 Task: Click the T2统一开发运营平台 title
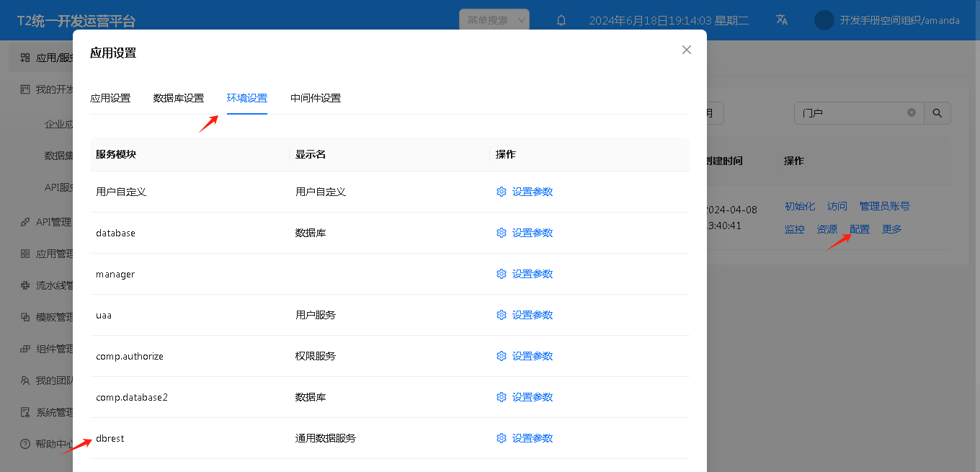[x=76, y=21]
